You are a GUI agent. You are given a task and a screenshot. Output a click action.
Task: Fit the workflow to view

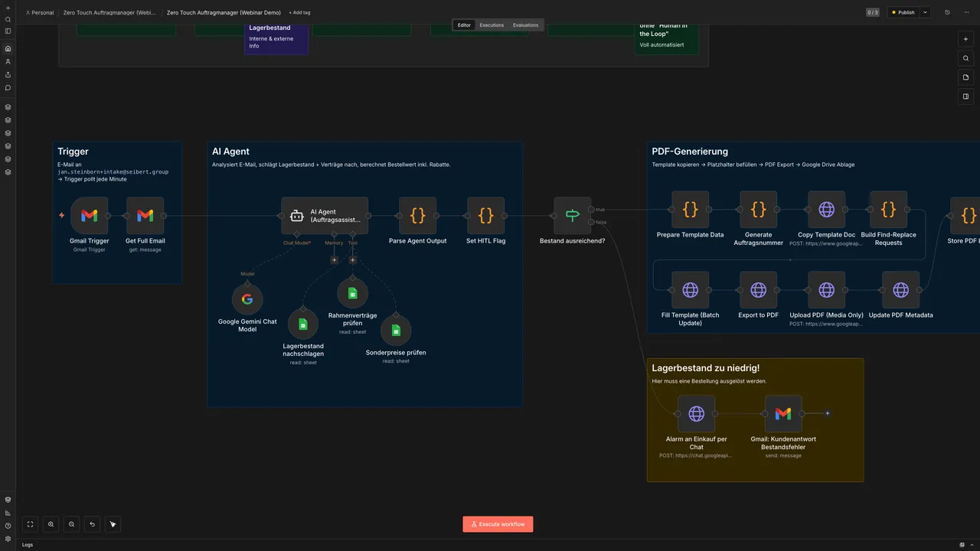click(x=30, y=523)
